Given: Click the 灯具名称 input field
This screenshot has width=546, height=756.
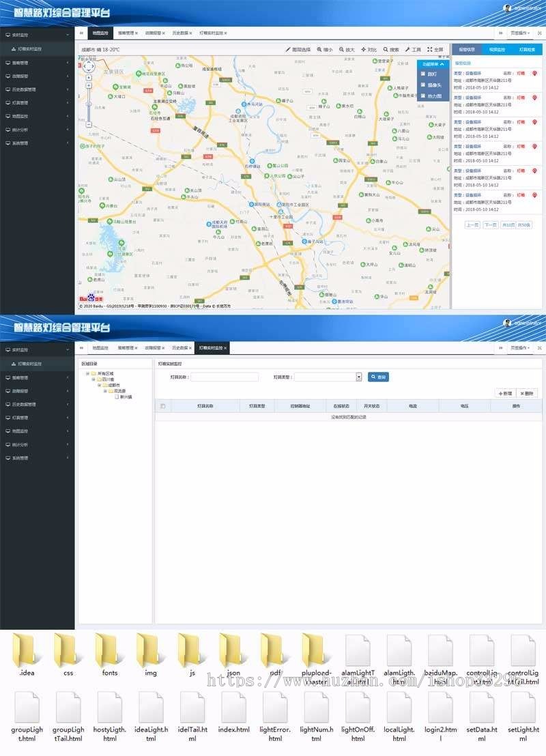Looking at the screenshot, I should [225, 376].
